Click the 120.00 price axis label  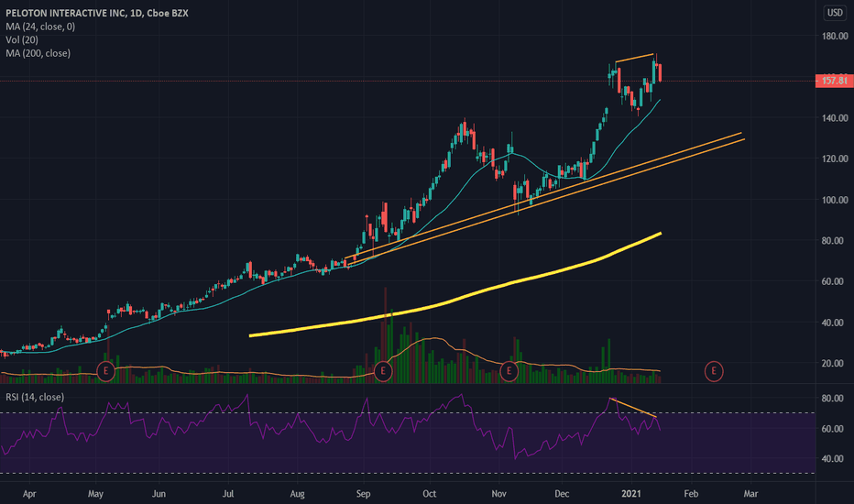coord(835,159)
